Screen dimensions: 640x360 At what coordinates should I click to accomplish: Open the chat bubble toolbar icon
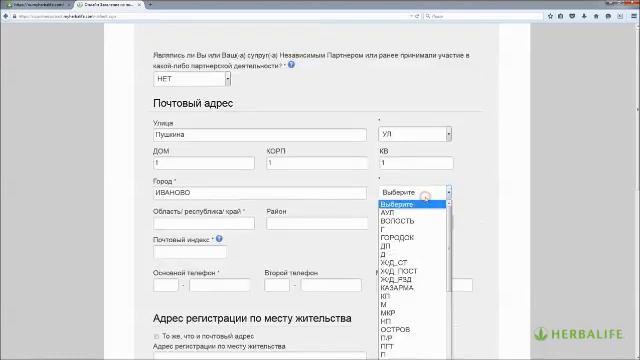coord(608,16)
